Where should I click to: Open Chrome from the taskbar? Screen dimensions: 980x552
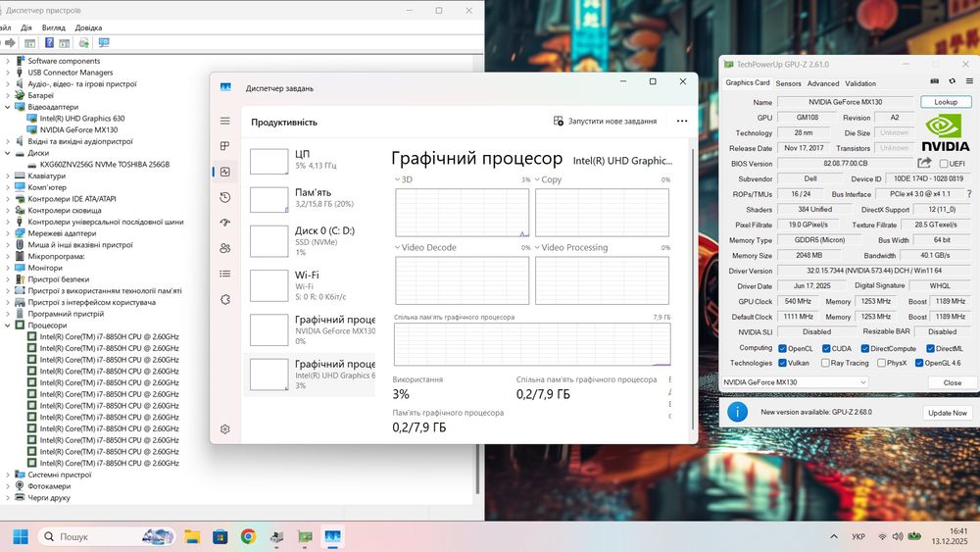(x=248, y=536)
